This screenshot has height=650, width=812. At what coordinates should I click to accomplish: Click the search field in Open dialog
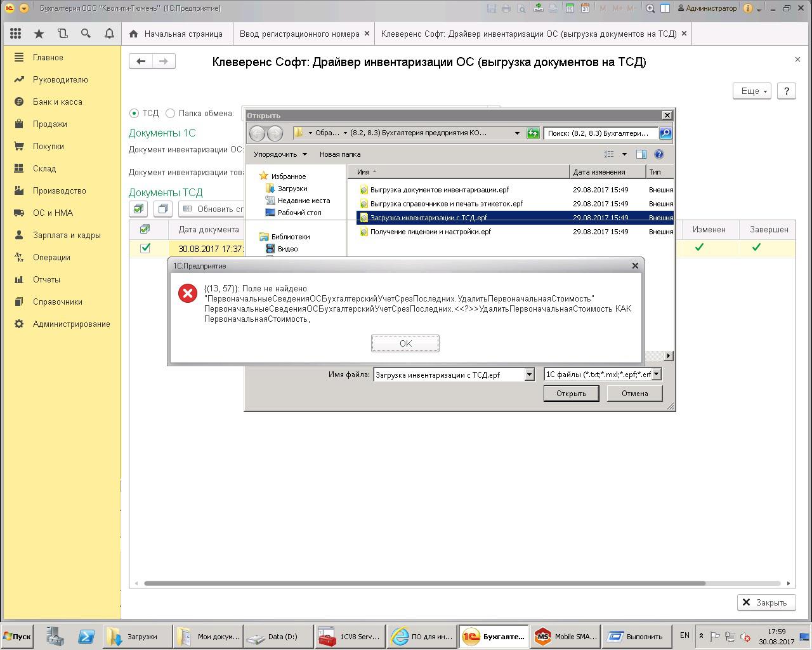(x=601, y=133)
